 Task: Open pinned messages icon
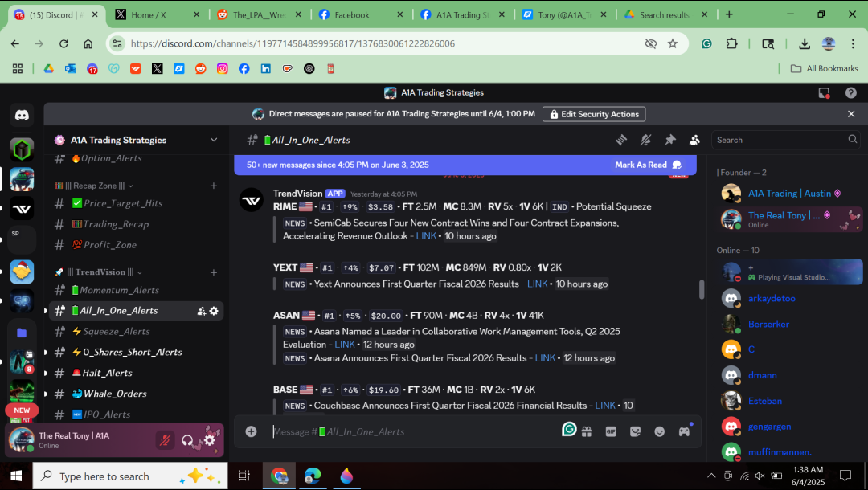(x=669, y=140)
